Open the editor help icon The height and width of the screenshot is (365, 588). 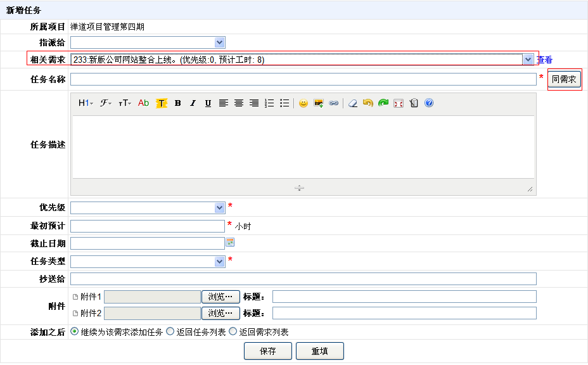coord(429,103)
